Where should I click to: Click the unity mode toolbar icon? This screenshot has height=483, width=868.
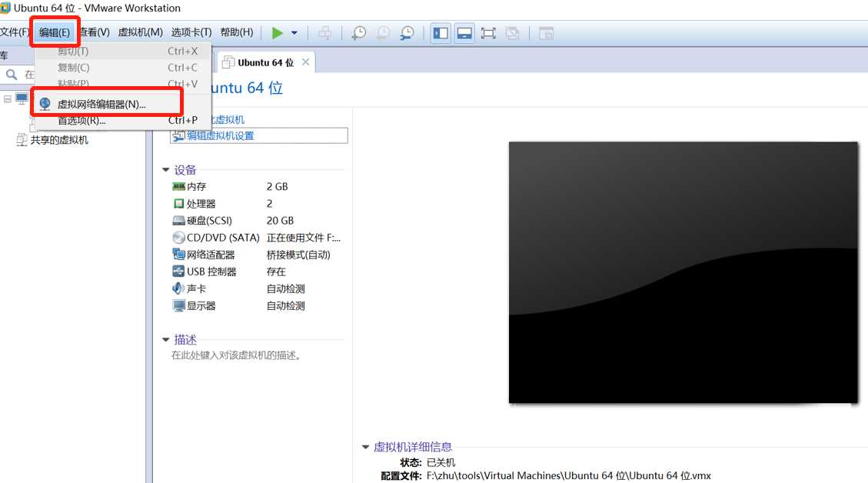(513, 33)
